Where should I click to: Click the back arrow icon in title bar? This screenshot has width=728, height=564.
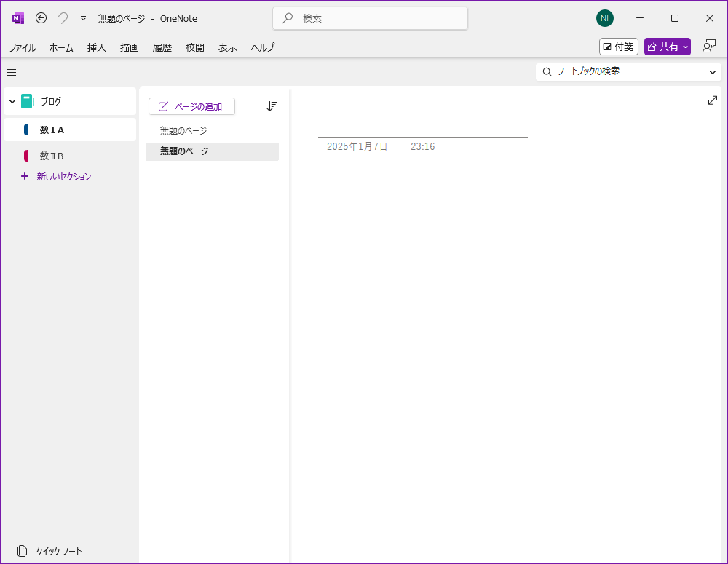tap(41, 18)
